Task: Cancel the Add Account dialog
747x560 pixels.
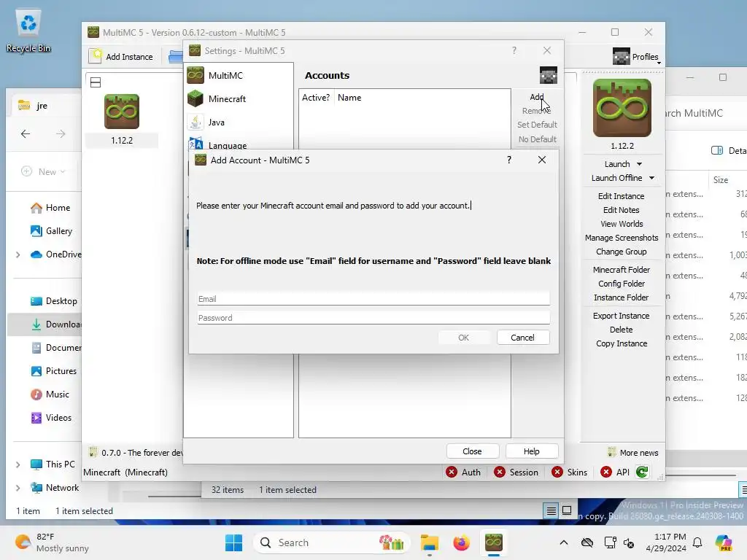Action: coord(522,337)
